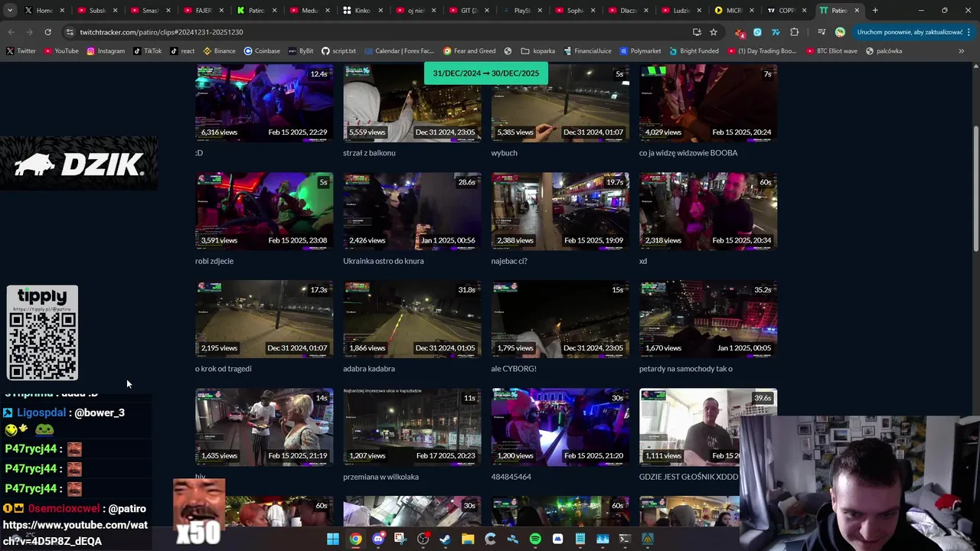Open a new browser tab with the plus

click(875, 11)
